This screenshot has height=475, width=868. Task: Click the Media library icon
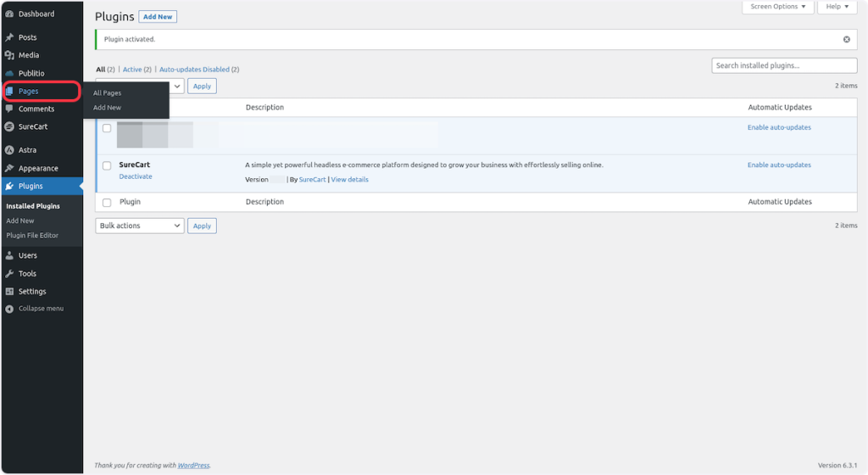pyautogui.click(x=9, y=55)
